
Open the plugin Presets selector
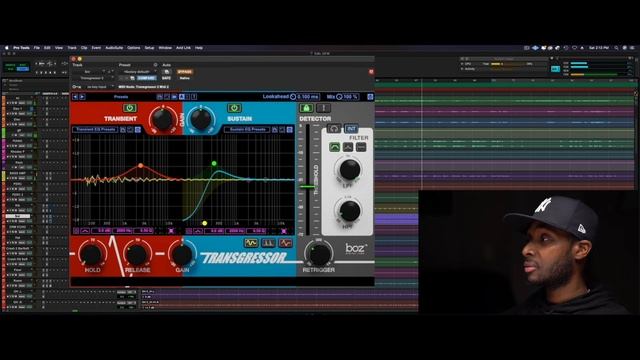pyautogui.click(x=121, y=97)
